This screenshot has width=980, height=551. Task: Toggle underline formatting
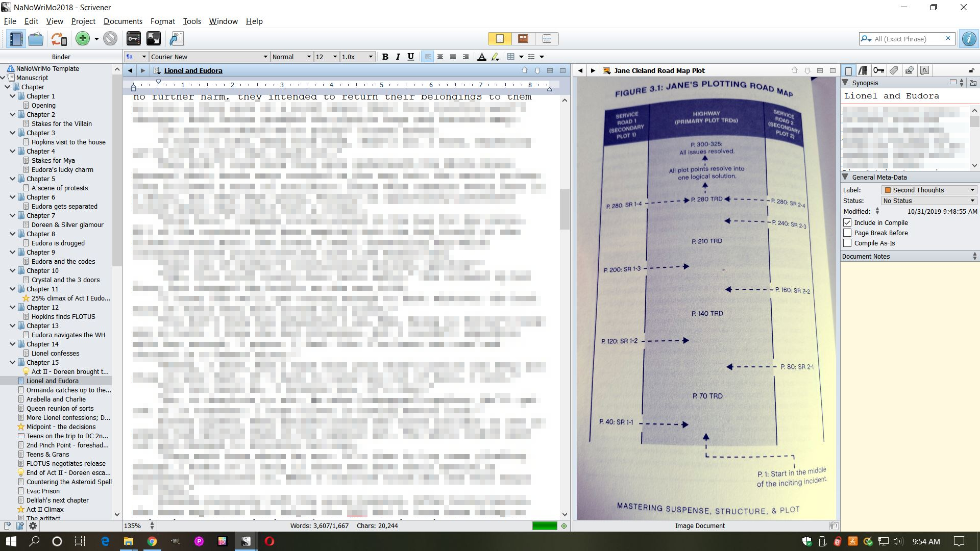coord(410,57)
